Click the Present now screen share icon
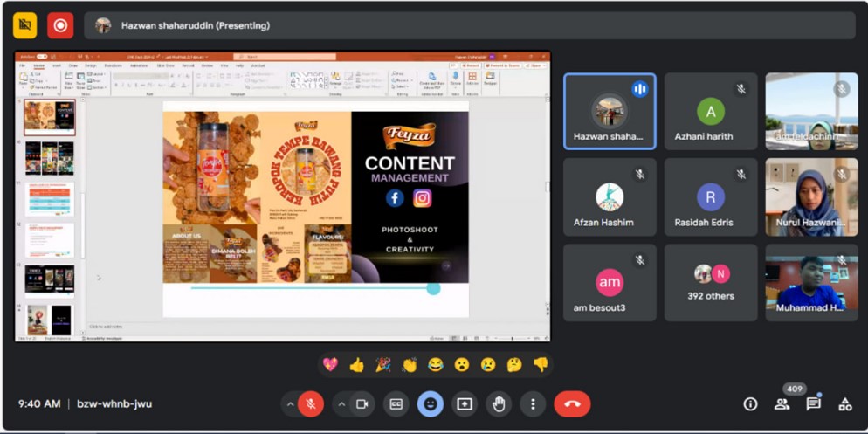 pos(465,404)
